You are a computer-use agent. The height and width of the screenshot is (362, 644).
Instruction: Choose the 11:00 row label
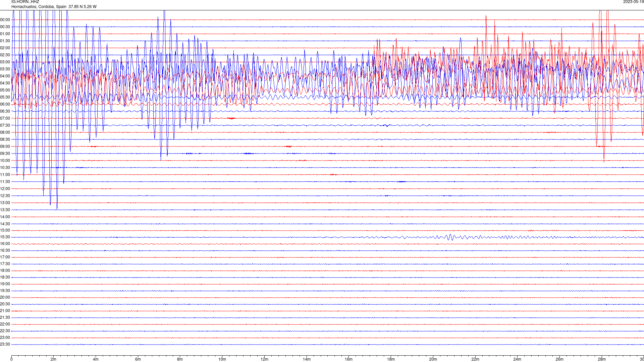(x=5, y=175)
